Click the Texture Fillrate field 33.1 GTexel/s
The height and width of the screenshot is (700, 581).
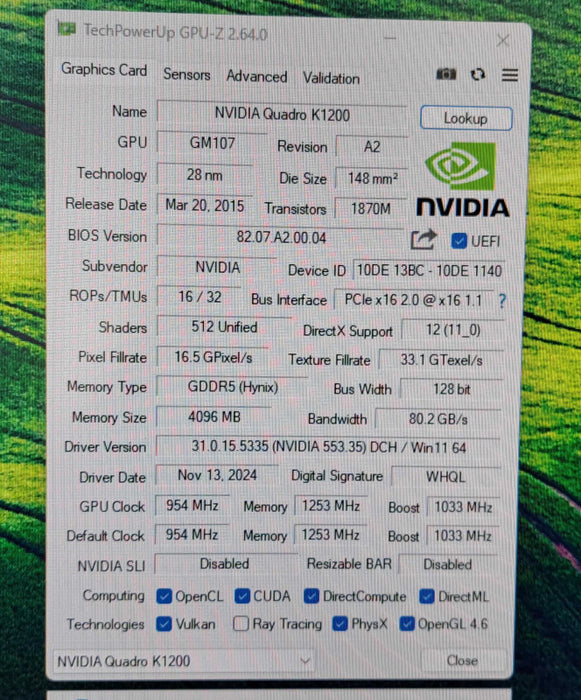[441, 360]
